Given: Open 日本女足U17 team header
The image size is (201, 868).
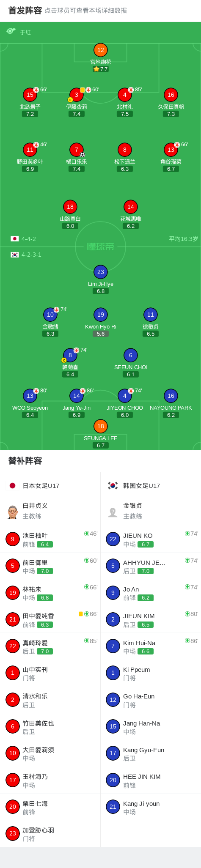Looking at the screenshot, I should [50, 485].
